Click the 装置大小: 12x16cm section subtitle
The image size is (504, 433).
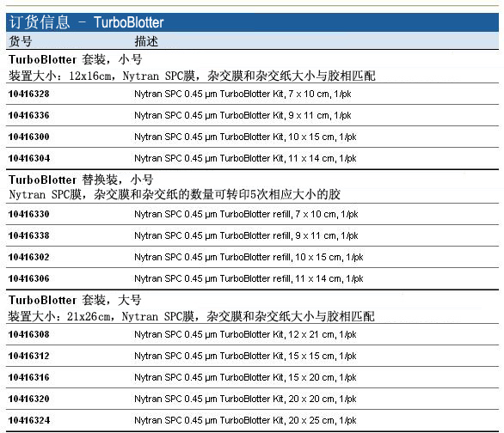(x=192, y=76)
